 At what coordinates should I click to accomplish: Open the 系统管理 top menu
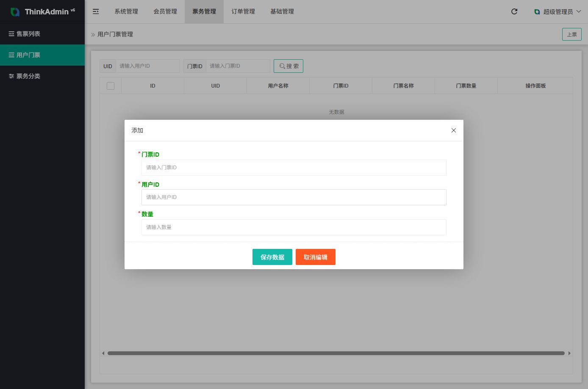pyautogui.click(x=126, y=11)
